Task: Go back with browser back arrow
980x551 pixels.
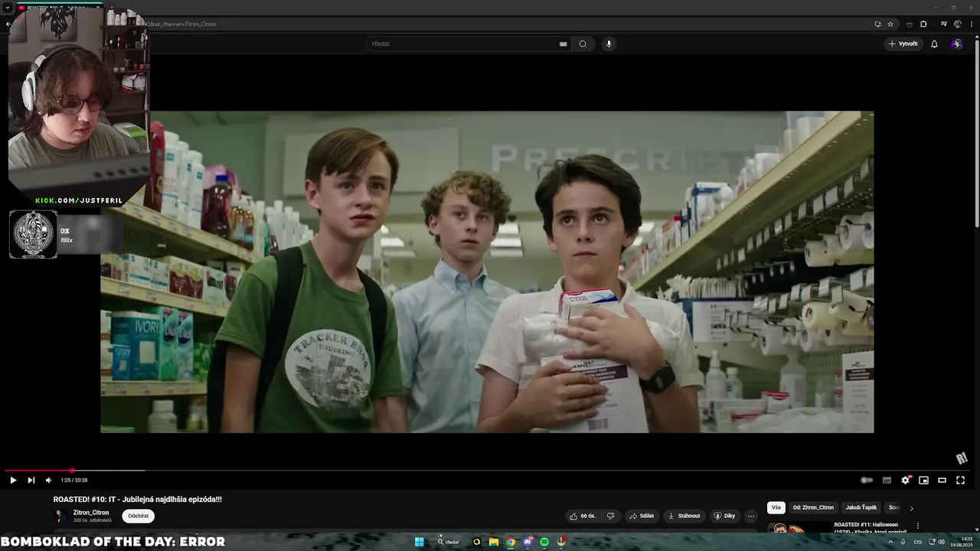Action: tap(7, 24)
